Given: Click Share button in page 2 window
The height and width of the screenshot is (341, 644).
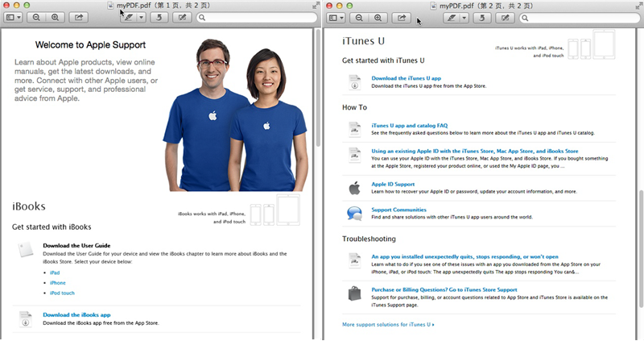Looking at the screenshot, I should (402, 17).
